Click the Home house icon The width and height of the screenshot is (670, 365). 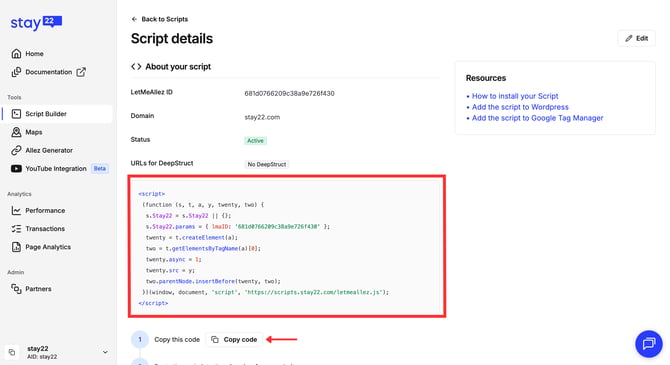click(16, 53)
